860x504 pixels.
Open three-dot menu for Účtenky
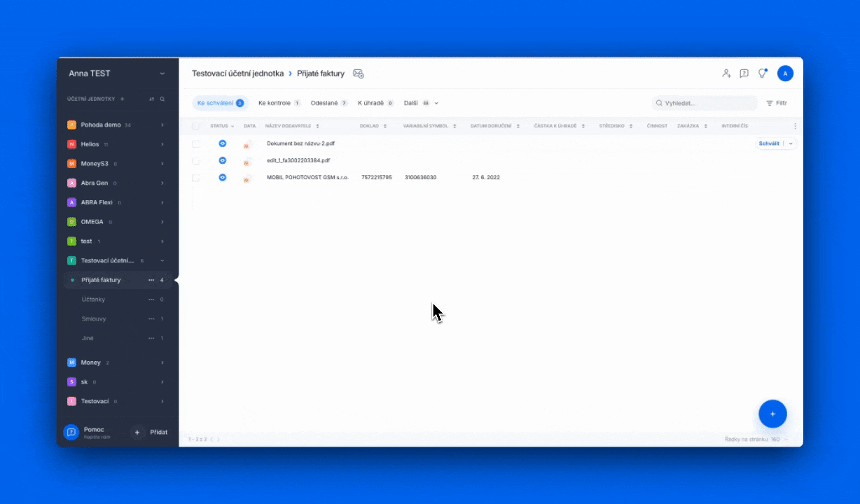pyautogui.click(x=151, y=300)
